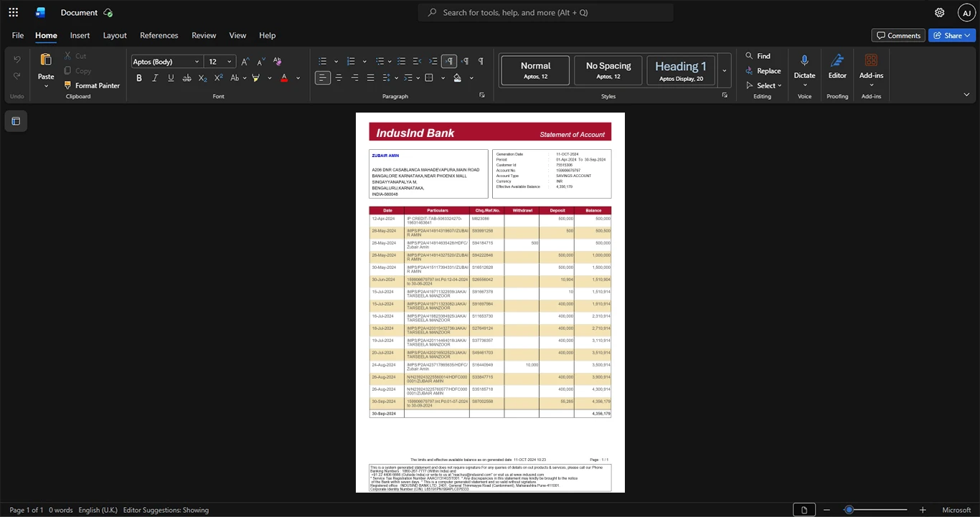The width and height of the screenshot is (980, 517).
Task: Align paragraph to the right
Action: pyautogui.click(x=354, y=78)
